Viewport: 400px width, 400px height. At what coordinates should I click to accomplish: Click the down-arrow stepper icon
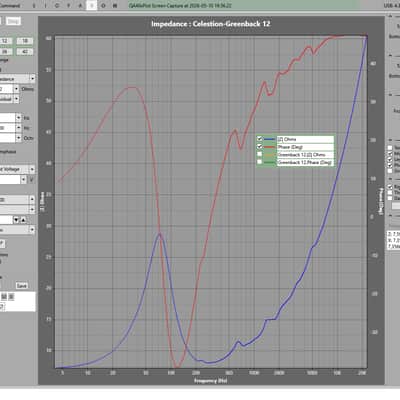[x=16, y=220]
